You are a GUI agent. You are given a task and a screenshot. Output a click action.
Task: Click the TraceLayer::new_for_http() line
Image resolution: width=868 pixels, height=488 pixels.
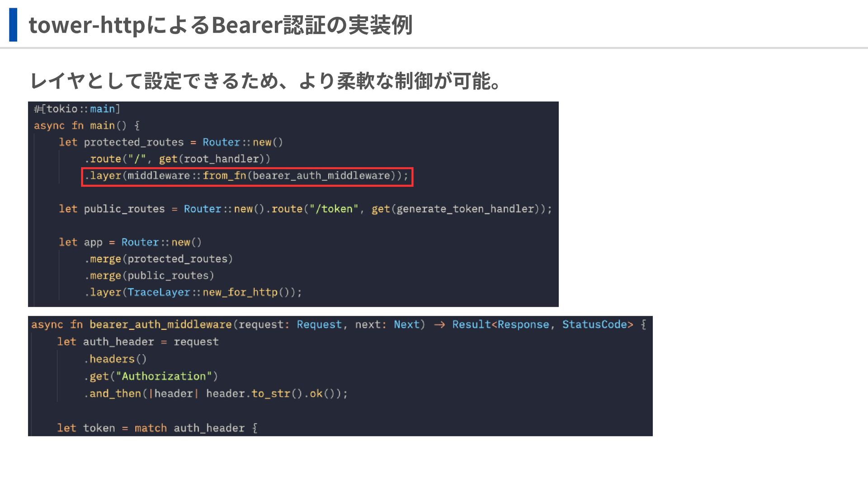pos(193,292)
